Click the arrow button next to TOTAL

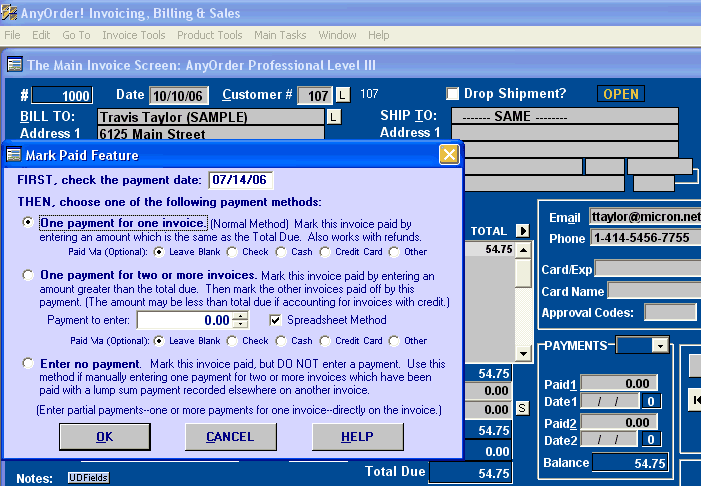coord(522,231)
